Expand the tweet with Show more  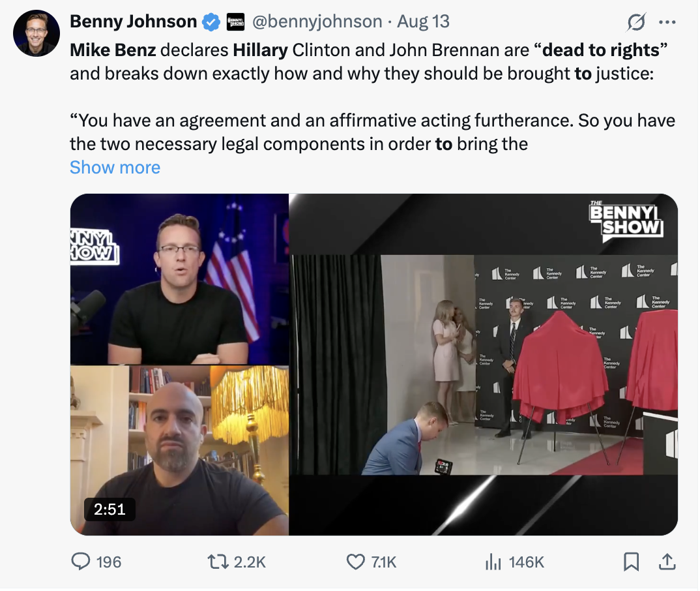[x=115, y=168]
